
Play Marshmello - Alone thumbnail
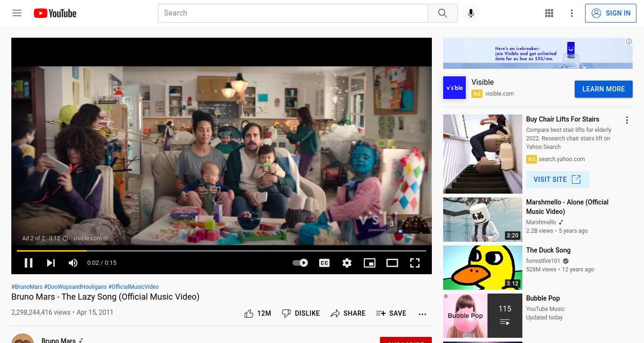483,220
